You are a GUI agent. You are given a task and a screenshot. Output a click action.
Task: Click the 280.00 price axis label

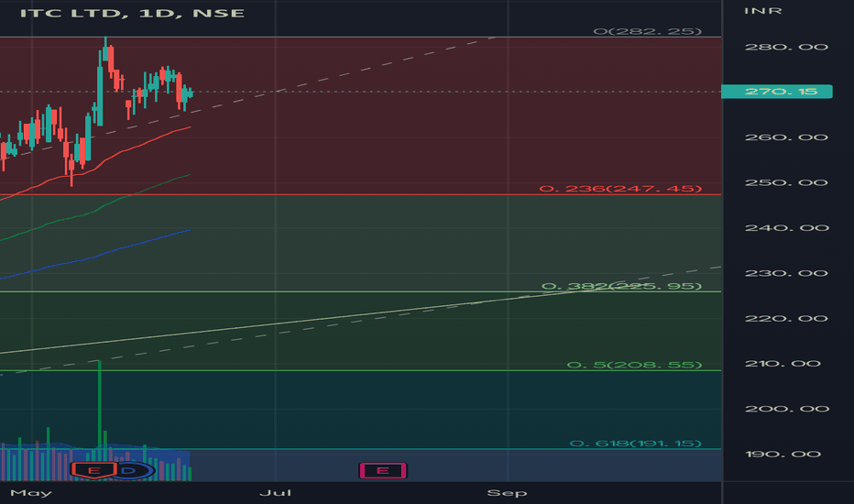click(x=786, y=48)
